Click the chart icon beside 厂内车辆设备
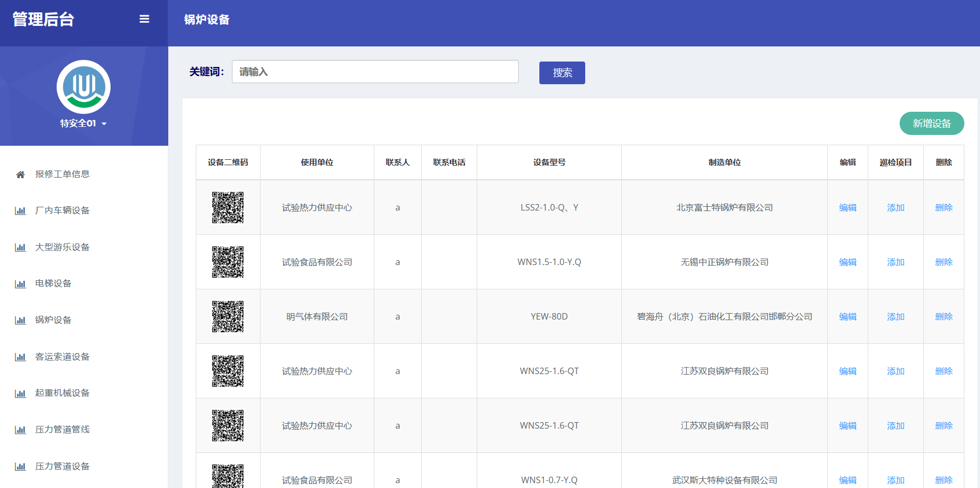The width and height of the screenshot is (980, 488). pyautogui.click(x=20, y=211)
